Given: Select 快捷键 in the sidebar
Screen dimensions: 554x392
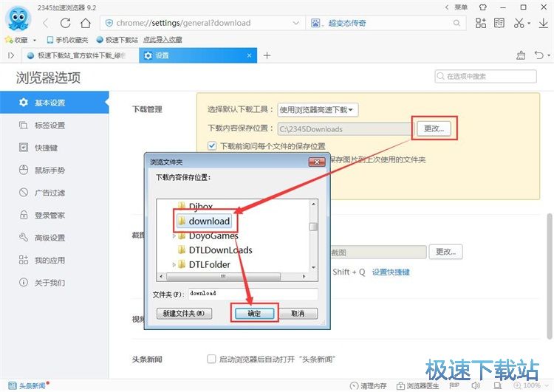Looking at the screenshot, I should point(55,148).
